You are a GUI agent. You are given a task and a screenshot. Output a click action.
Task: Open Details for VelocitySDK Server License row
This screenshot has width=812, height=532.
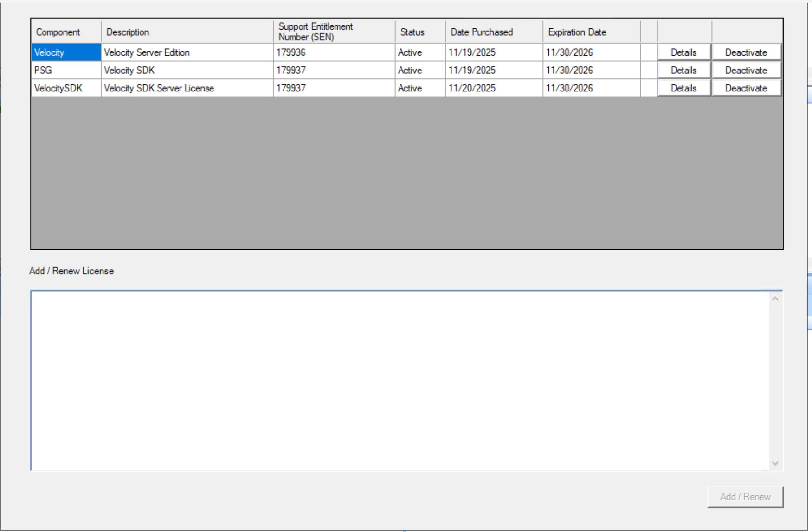684,88
